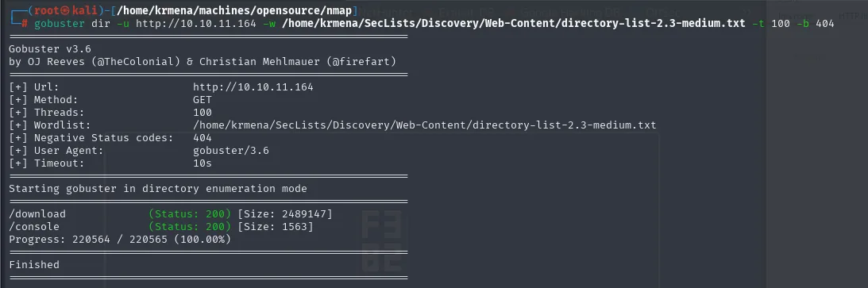Click the Size: 1563 value

pyautogui.click(x=275, y=227)
